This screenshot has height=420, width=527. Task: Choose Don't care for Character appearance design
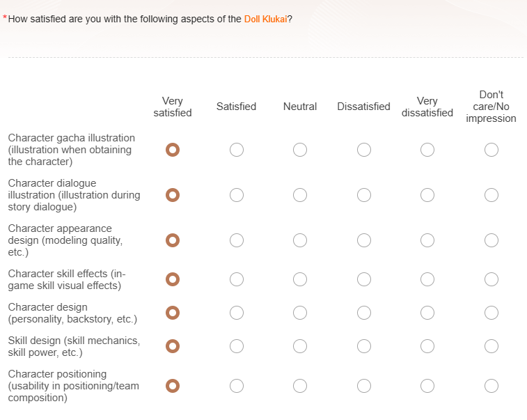coord(491,240)
